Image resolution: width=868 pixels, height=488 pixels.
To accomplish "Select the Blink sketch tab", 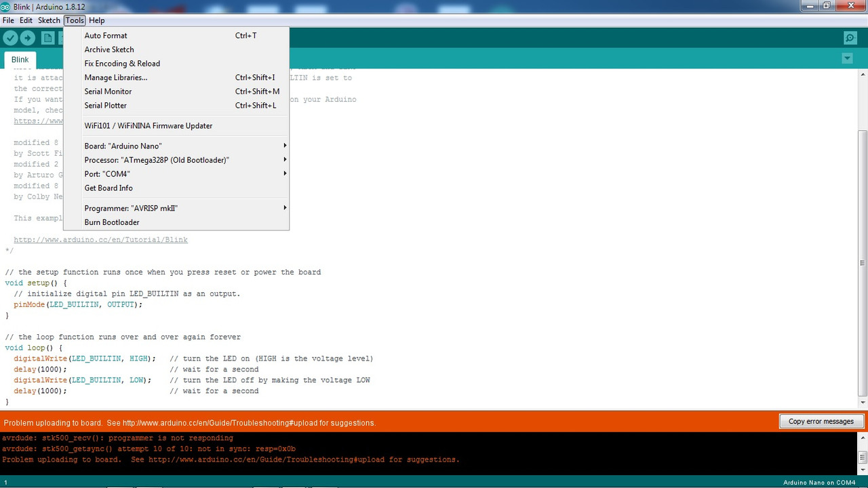I will coord(20,60).
